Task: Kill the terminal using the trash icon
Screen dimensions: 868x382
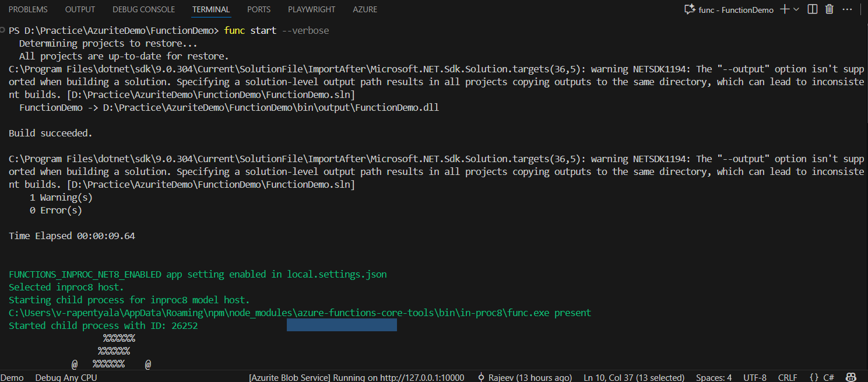Action: click(830, 9)
